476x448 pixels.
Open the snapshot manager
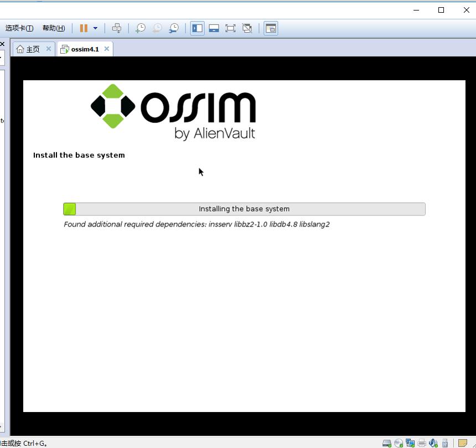point(174,28)
